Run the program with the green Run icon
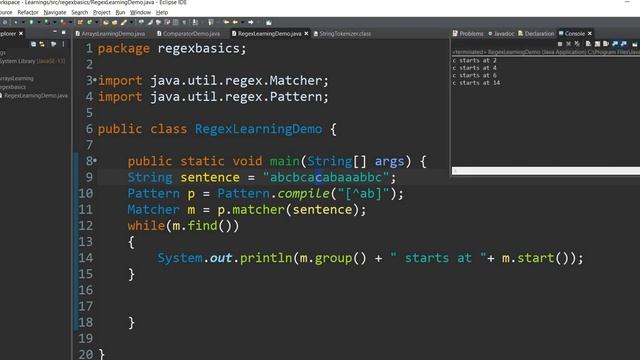640x360 pixels. (x=31, y=22)
